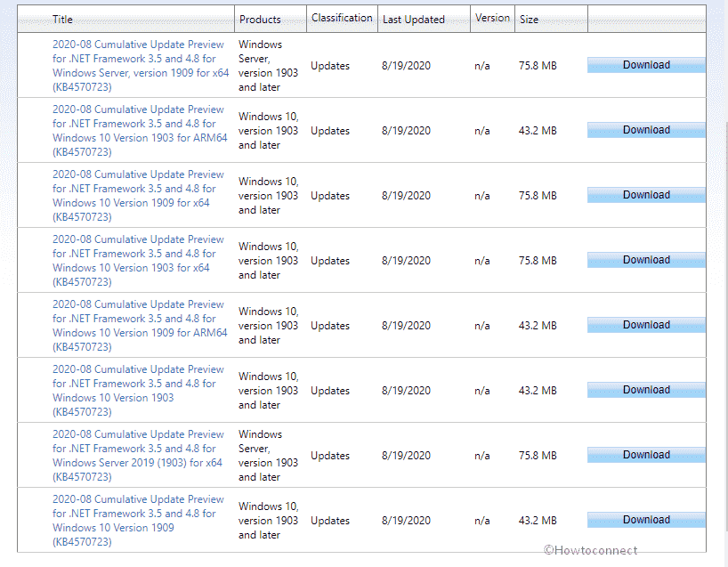Open the Windows 10 Version 1909 ARM64 update link

[140, 326]
